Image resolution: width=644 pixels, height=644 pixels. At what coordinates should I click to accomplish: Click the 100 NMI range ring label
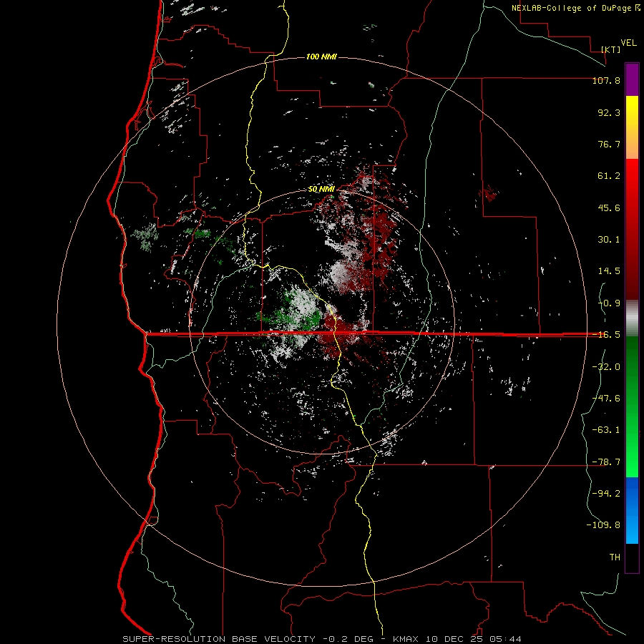(x=321, y=57)
